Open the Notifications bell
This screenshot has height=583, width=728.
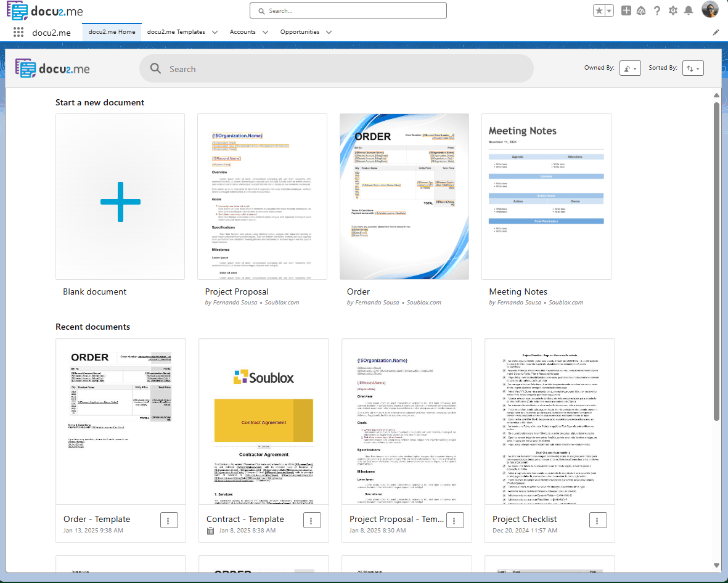pyautogui.click(x=689, y=10)
